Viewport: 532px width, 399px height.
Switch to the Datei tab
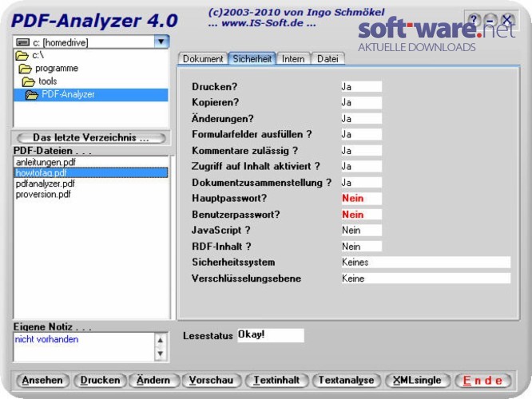tap(328, 59)
